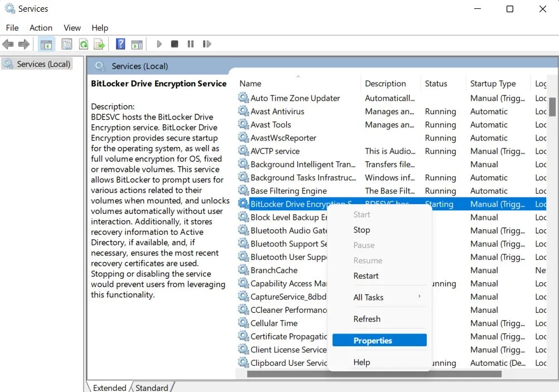The image size is (559, 392).
Task: Start the service using the play icon
Action: click(158, 44)
